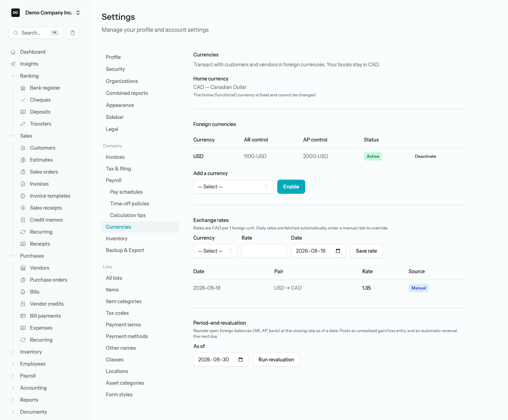Expand the Reports section chevron
508x420 pixels.
pyautogui.click(x=13, y=400)
